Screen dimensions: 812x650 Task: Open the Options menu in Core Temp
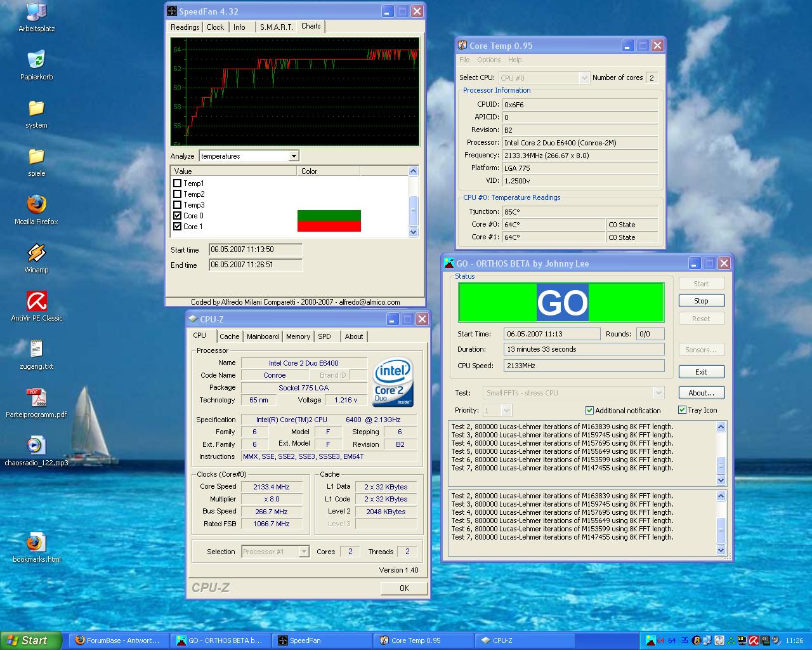488,60
